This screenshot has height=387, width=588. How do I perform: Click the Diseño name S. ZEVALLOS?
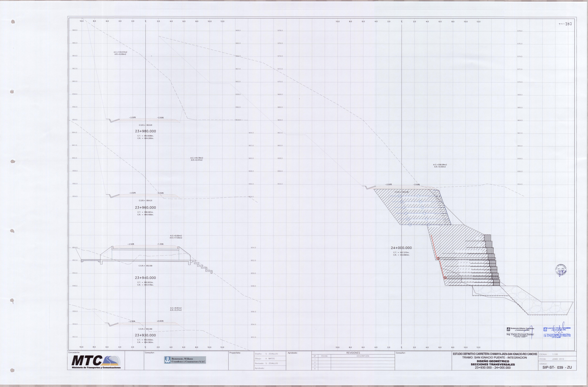[x=271, y=354]
